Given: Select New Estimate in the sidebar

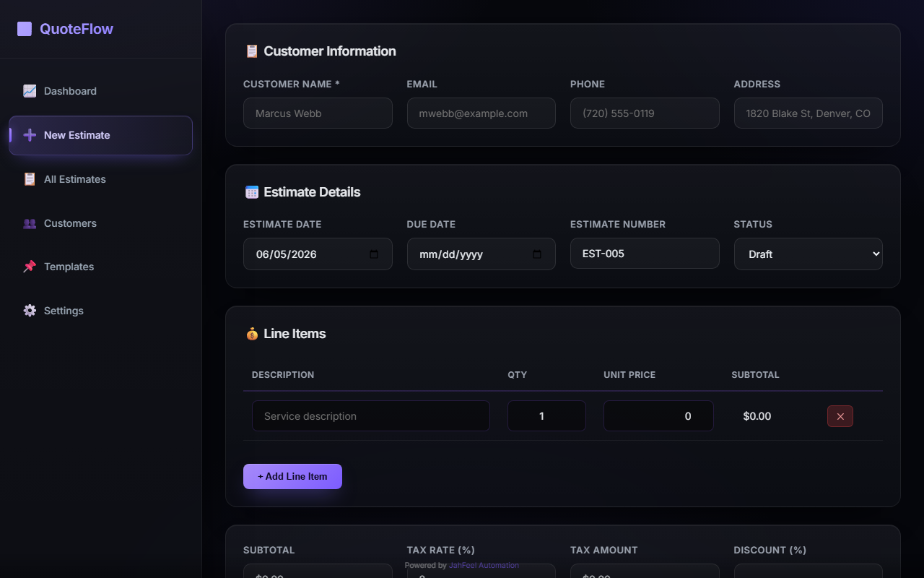Looking at the screenshot, I should (x=101, y=135).
